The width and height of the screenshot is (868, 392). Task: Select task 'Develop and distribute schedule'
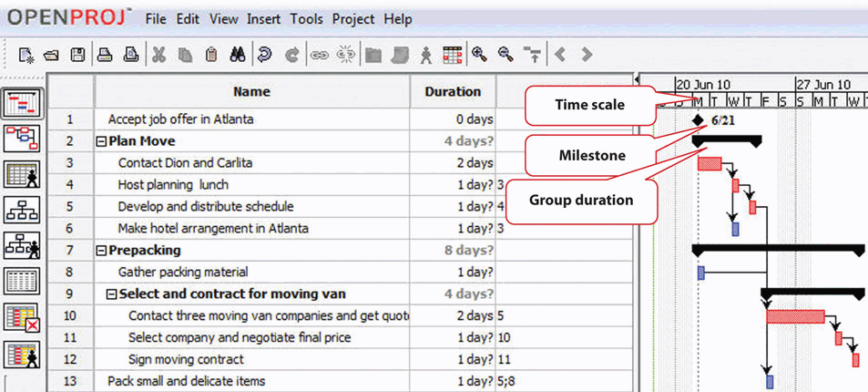click(205, 207)
